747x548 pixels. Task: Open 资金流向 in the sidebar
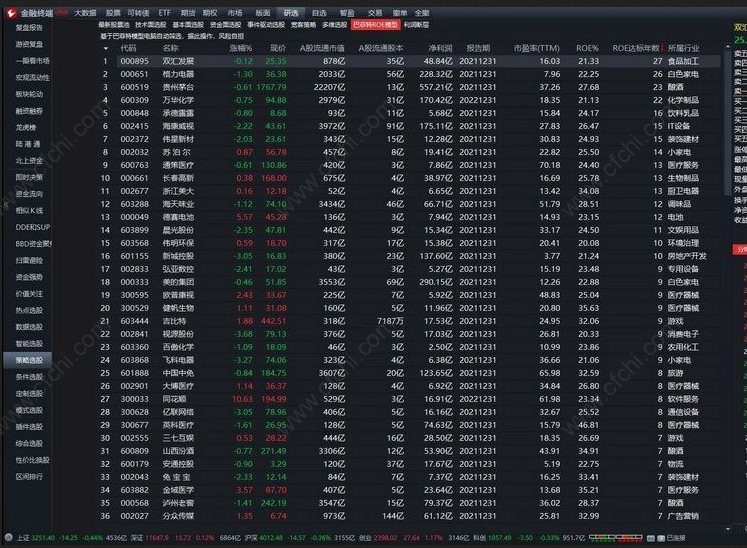[29, 194]
